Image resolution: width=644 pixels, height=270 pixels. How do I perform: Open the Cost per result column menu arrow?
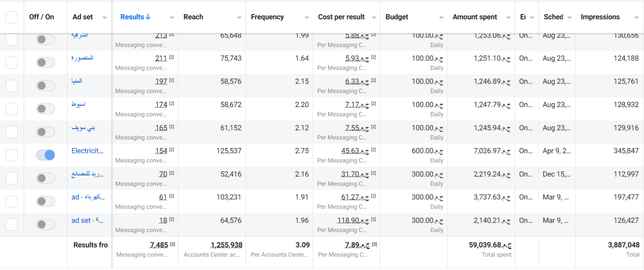tap(374, 18)
